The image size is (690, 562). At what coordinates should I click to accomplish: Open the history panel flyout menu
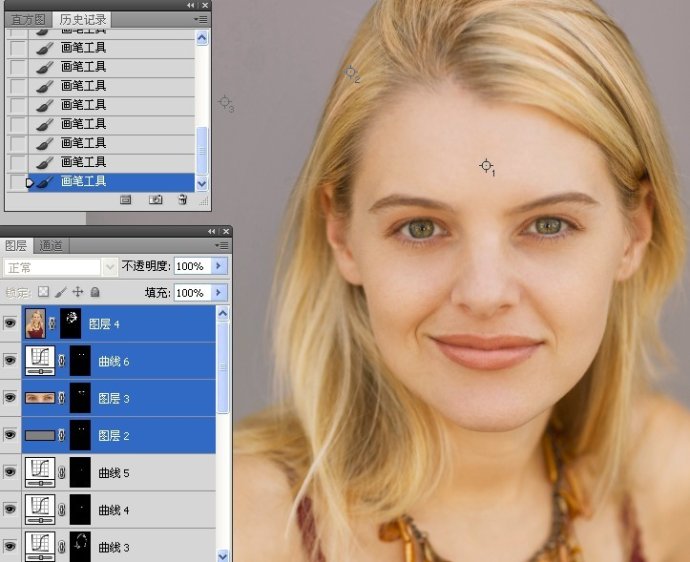(x=201, y=19)
